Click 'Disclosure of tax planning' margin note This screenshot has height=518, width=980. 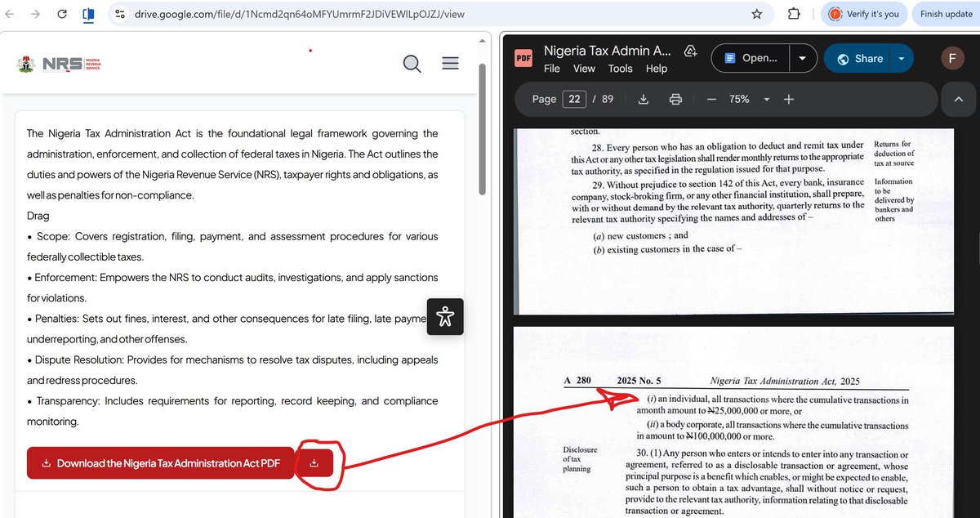point(581,459)
